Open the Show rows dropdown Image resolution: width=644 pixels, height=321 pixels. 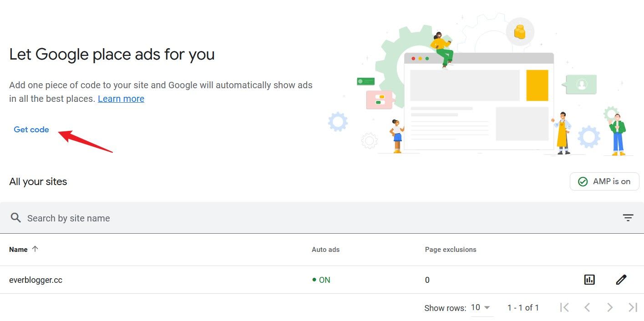pos(481,308)
